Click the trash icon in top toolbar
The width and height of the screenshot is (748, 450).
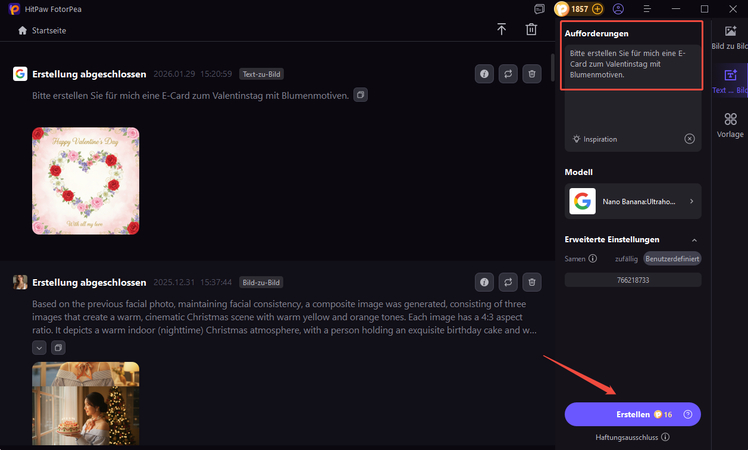coord(531,30)
